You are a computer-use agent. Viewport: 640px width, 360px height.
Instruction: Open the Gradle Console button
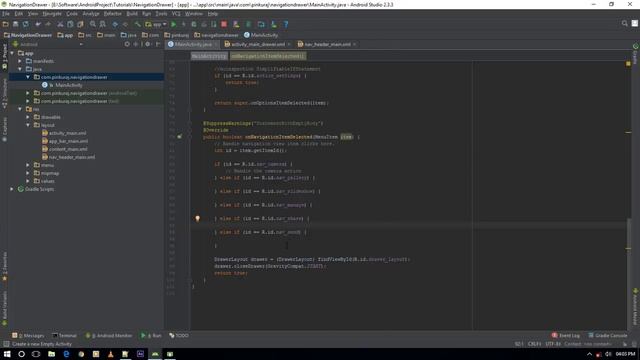[x=608, y=336]
